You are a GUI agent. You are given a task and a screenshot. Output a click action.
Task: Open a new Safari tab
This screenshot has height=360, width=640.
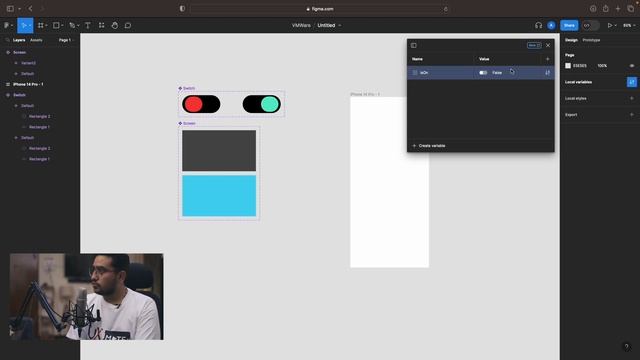tap(618, 9)
